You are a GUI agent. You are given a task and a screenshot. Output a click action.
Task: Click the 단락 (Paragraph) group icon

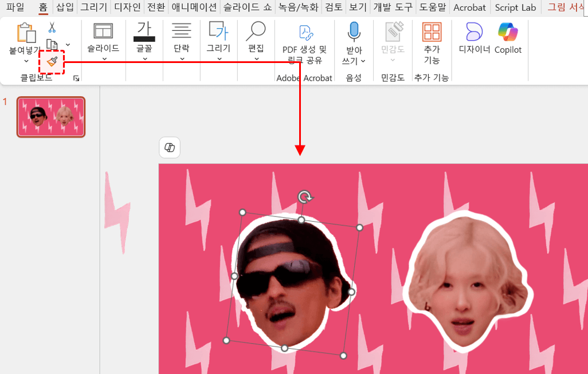click(182, 32)
